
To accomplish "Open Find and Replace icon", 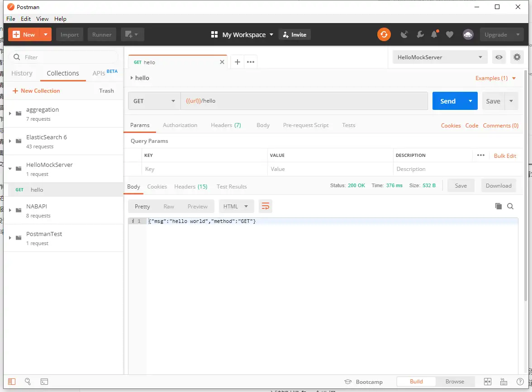I will click(28, 382).
